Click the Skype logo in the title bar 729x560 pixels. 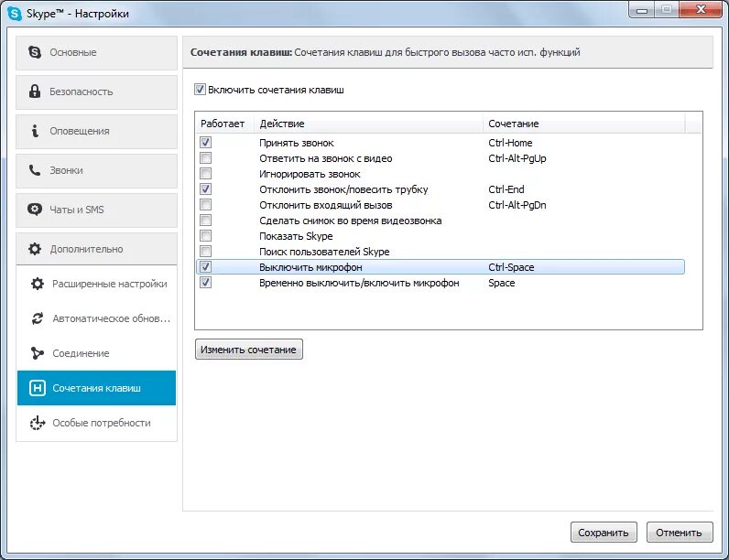click(x=15, y=14)
